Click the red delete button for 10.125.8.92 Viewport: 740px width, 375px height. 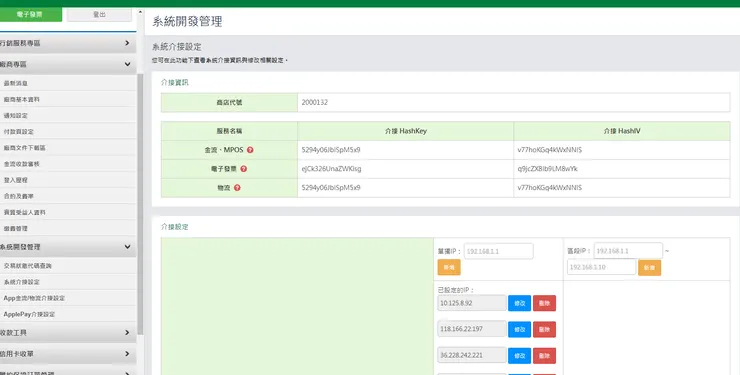(x=544, y=303)
